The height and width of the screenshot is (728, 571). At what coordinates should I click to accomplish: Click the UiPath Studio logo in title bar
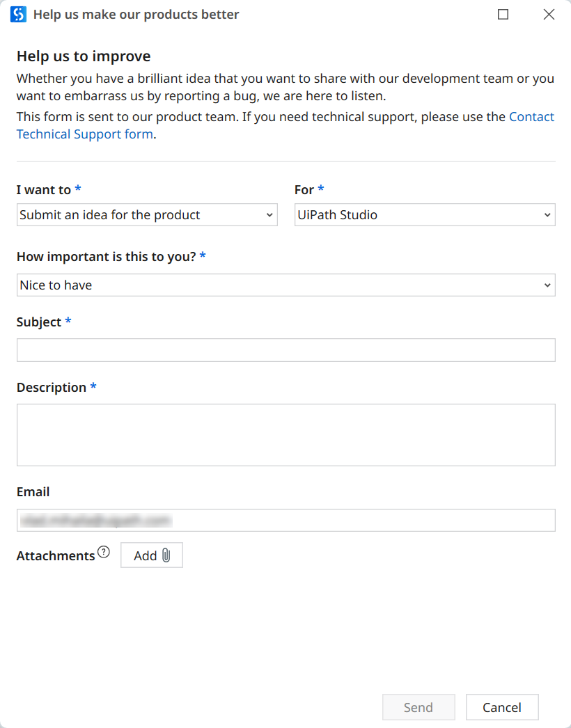pos(18,15)
